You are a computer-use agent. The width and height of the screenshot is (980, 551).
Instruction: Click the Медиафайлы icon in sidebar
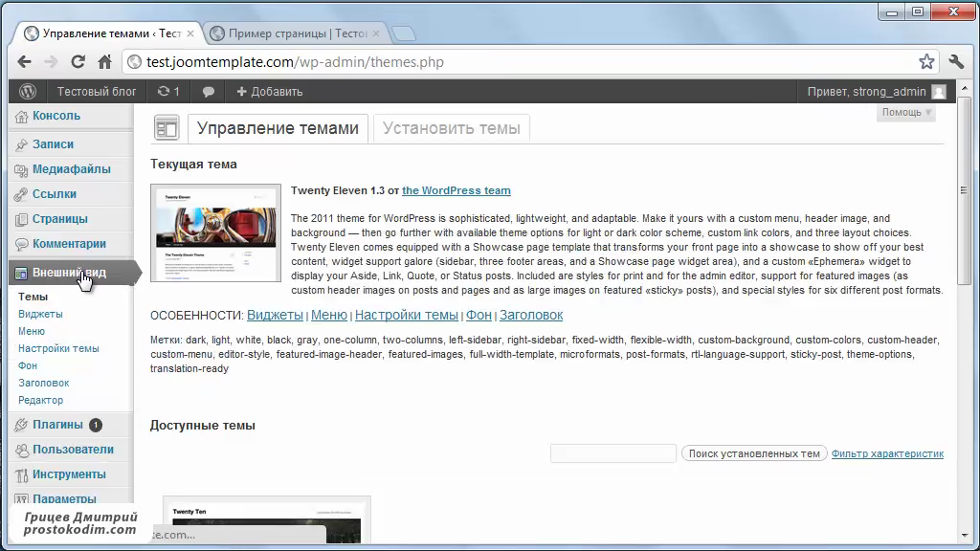(21, 169)
